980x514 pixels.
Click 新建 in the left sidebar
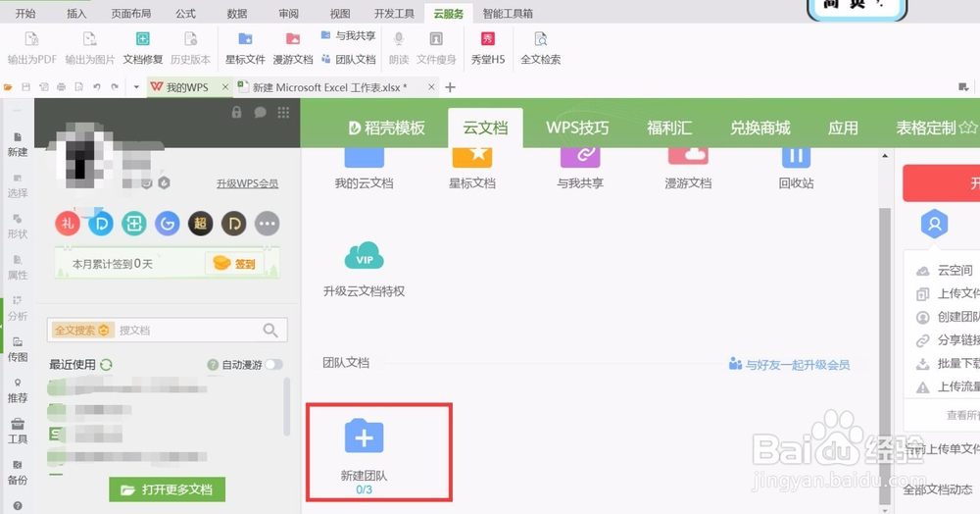18,144
